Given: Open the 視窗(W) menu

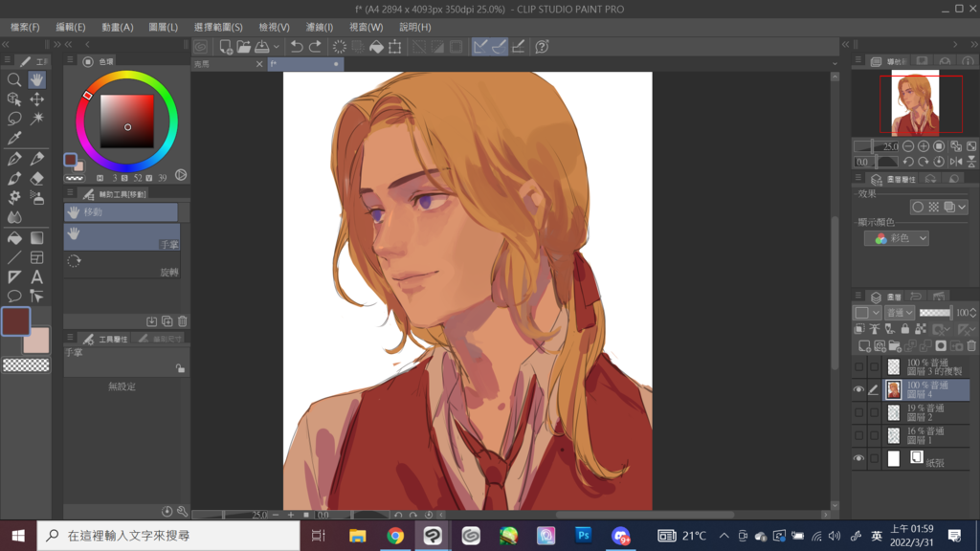Looking at the screenshot, I should coord(366,27).
